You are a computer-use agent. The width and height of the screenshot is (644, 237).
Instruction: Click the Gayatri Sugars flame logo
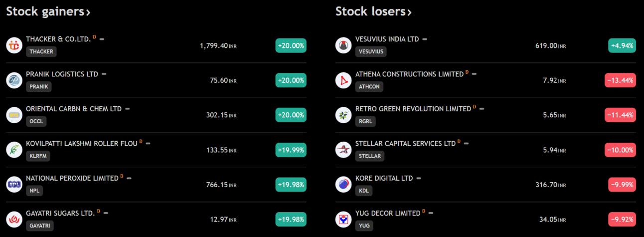pos(14,220)
